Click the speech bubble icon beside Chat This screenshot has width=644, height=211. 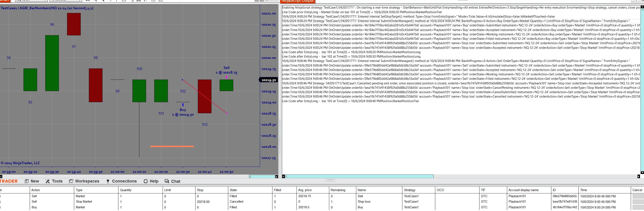166,181
